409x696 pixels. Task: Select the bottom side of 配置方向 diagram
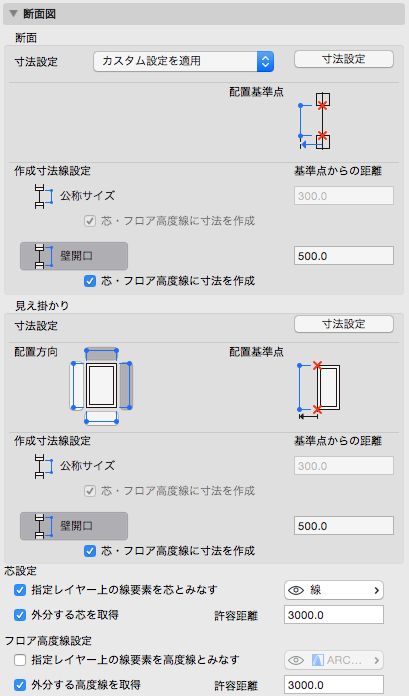[101, 417]
